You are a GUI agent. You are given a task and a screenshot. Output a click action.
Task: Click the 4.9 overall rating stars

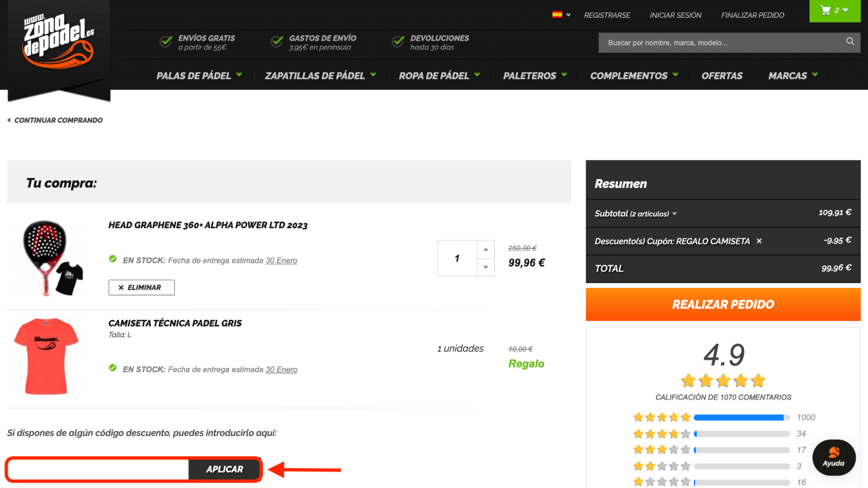click(723, 381)
